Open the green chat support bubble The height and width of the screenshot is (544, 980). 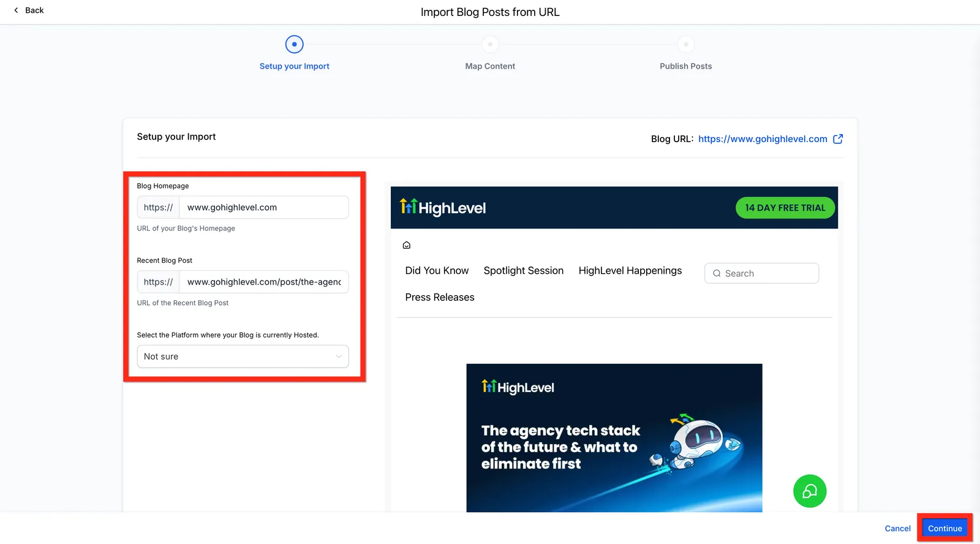[810, 491]
